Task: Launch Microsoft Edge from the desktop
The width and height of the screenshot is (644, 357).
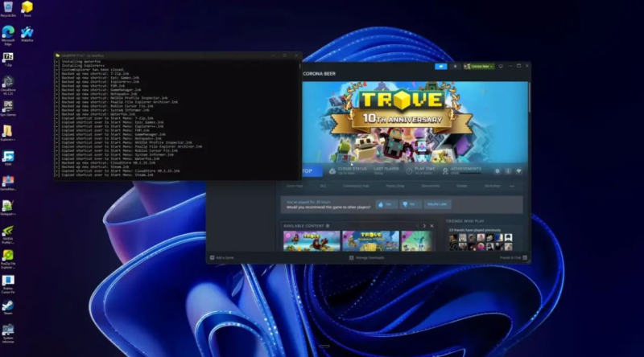Action: (x=8, y=35)
